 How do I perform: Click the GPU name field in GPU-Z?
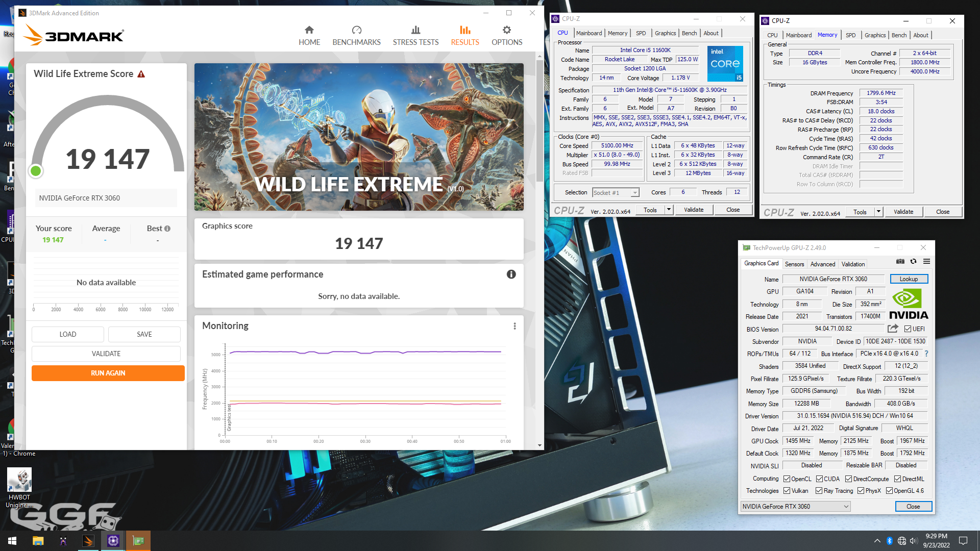click(x=833, y=279)
